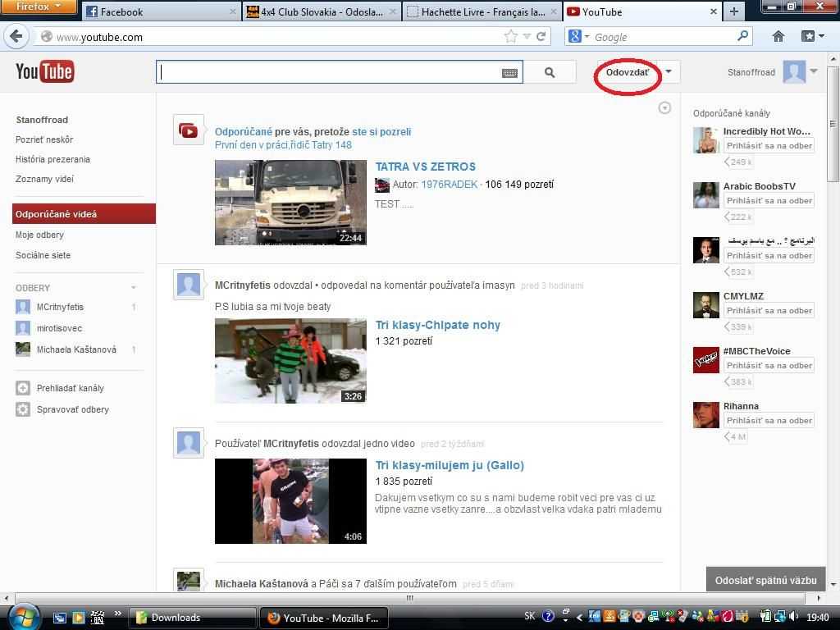Click the YouTube logo
The image size is (840, 630).
click(45, 72)
